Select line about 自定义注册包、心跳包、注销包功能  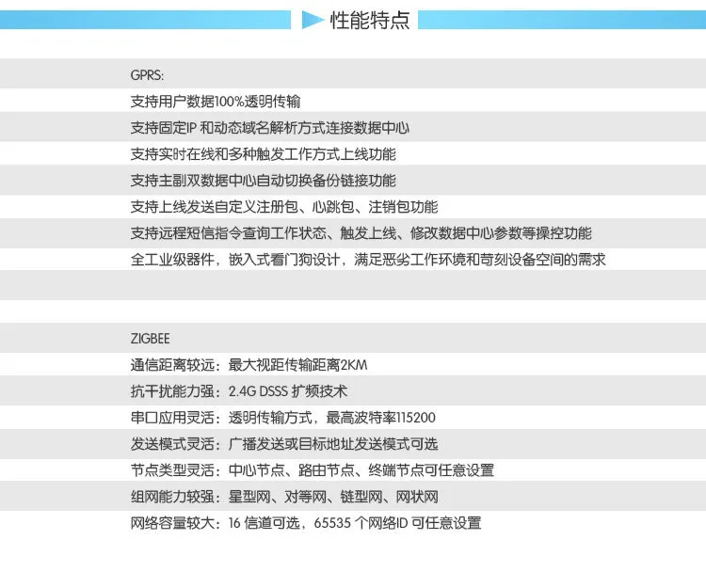pyautogui.click(x=284, y=207)
